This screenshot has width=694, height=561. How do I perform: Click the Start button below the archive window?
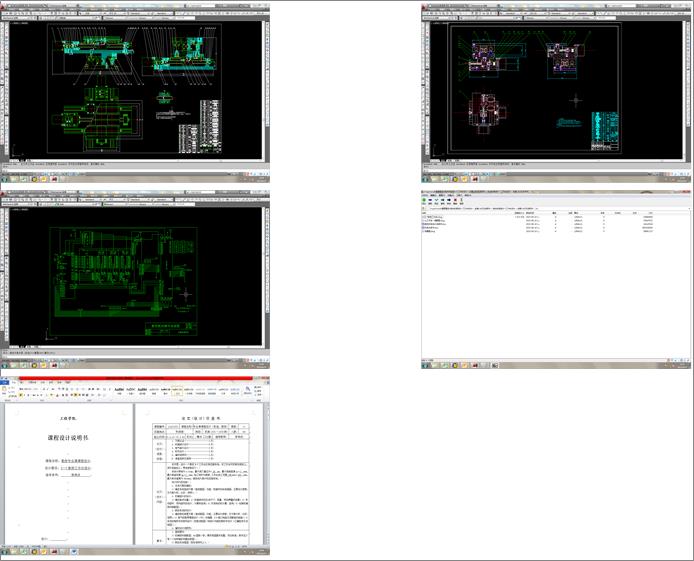(425, 365)
